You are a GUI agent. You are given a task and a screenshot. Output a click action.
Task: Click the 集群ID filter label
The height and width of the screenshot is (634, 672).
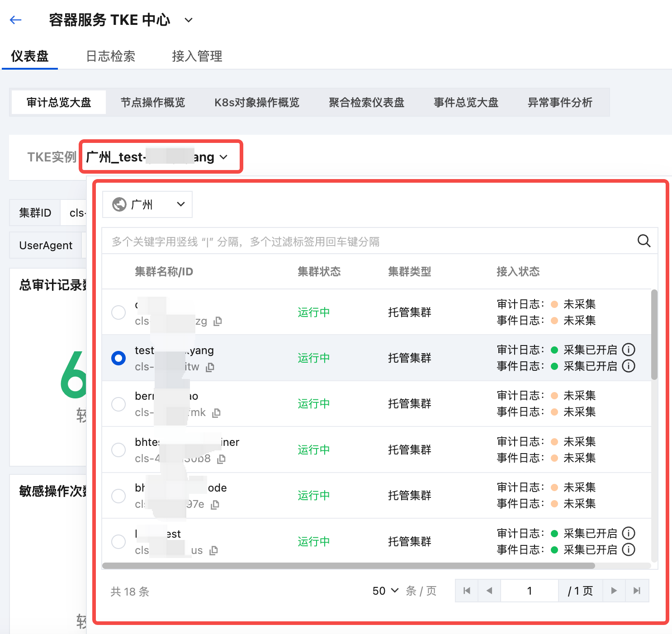[35, 213]
